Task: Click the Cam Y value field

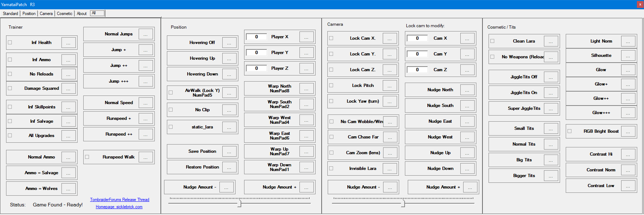Action: [417, 54]
